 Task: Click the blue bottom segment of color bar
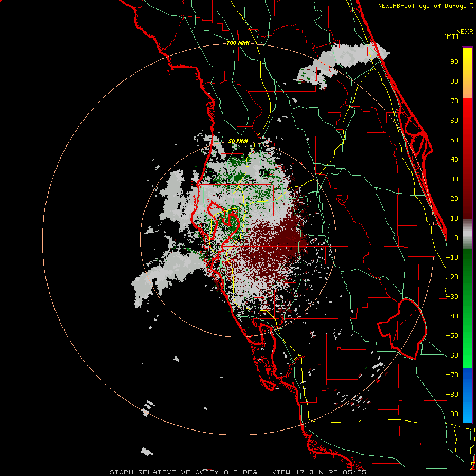click(467, 396)
